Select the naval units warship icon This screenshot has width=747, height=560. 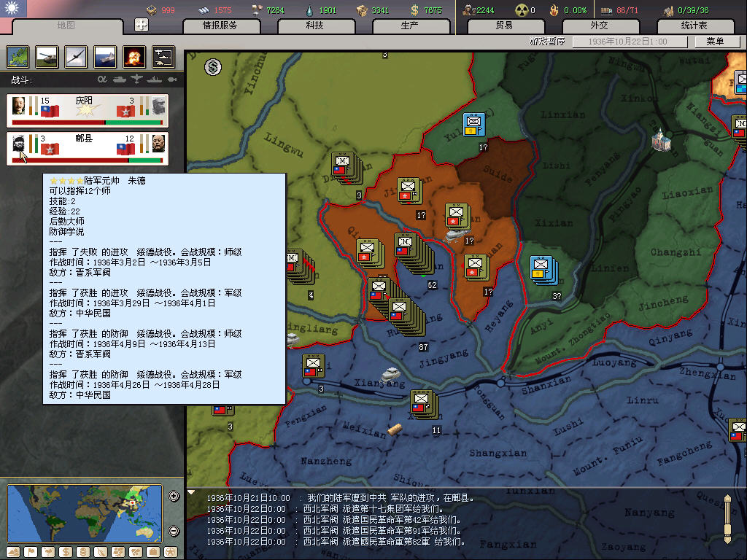(104, 56)
